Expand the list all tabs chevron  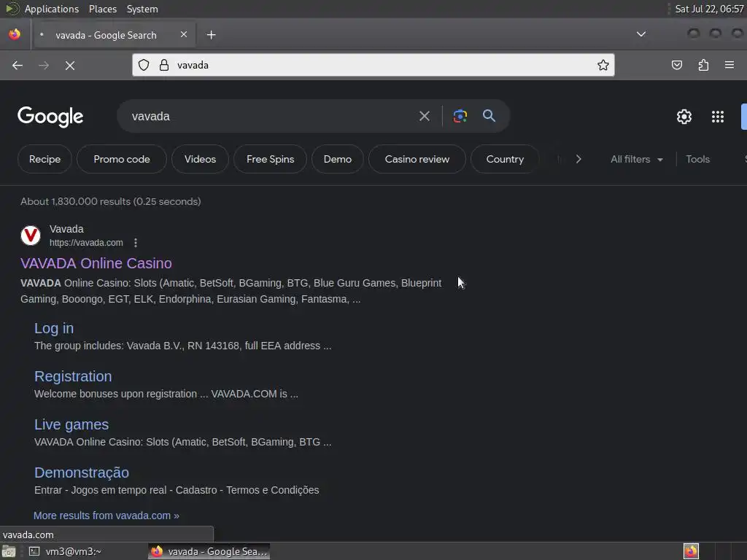click(641, 34)
